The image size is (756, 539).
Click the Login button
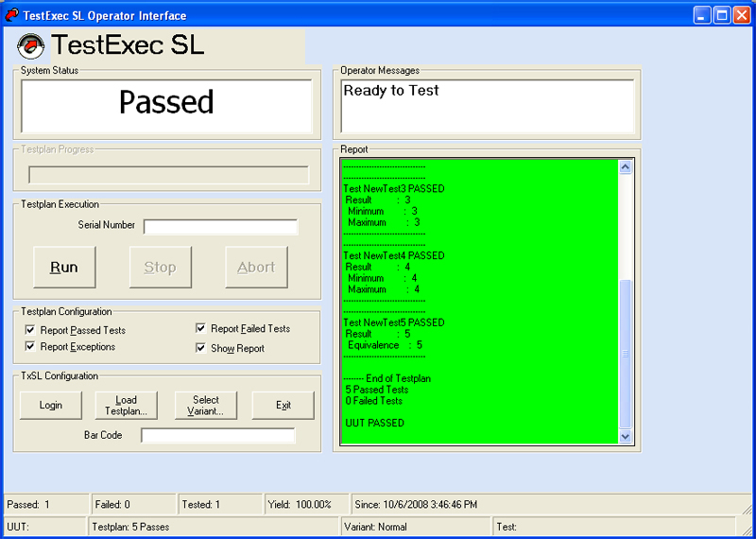(51, 406)
